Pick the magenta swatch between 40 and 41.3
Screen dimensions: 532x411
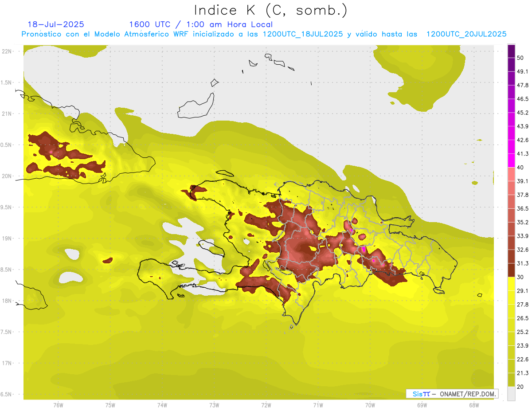[x=512, y=160]
